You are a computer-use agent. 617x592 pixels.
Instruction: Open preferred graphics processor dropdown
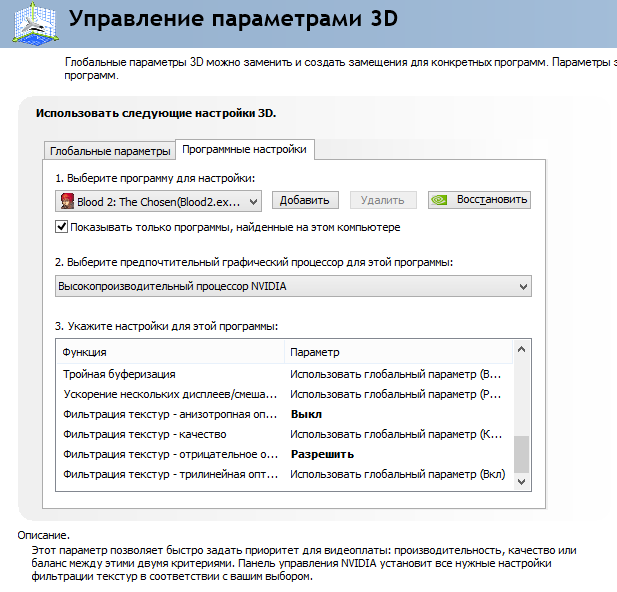[x=293, y=286]
